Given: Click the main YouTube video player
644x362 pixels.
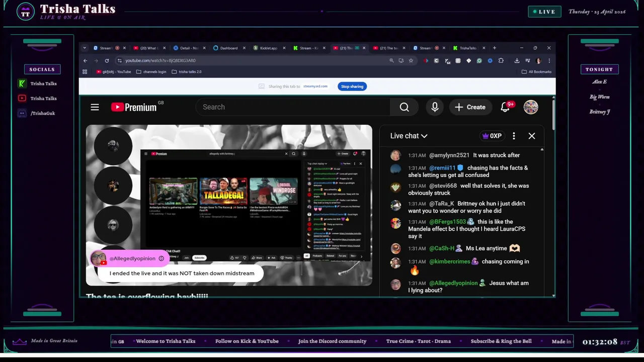Looking at the screenshot, I should [x=229, y=205].
